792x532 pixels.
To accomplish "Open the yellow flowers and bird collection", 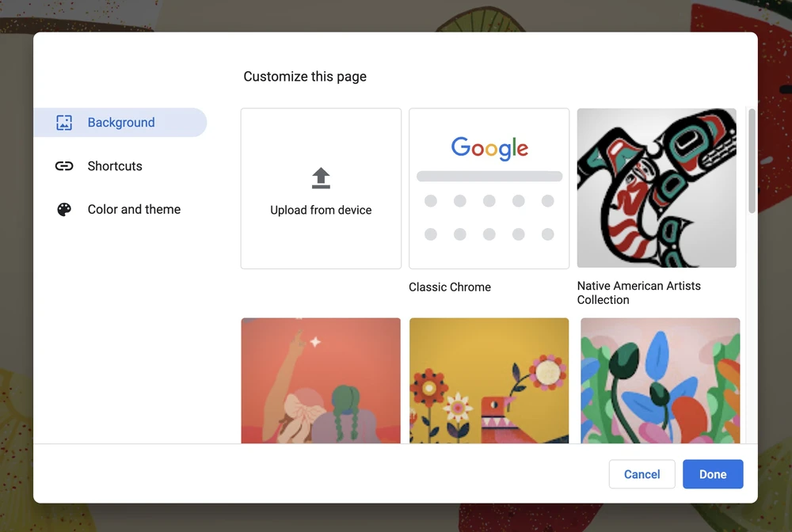I will coord(489,381).
